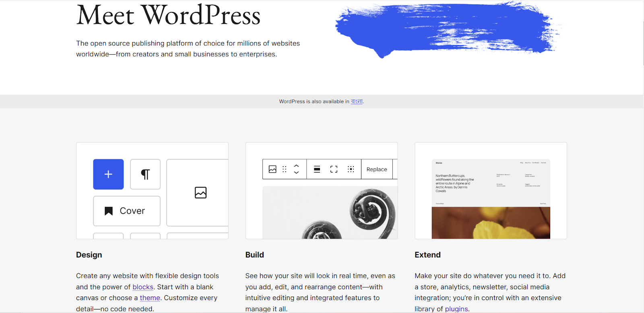Click the move up chevron arrow
Viewport: 644px width, 313px height.
click(x=297, y=166)
